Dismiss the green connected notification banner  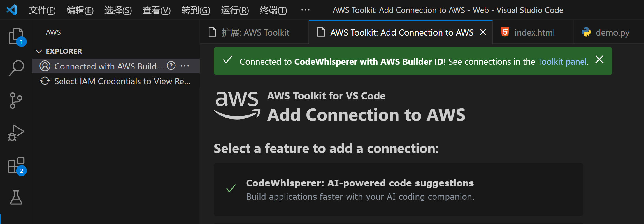pos(599,59)
